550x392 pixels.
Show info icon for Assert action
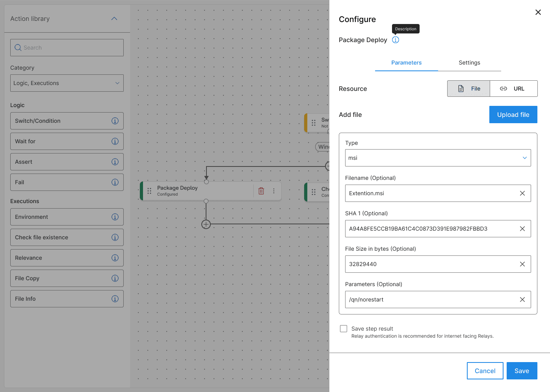[115, 162]
